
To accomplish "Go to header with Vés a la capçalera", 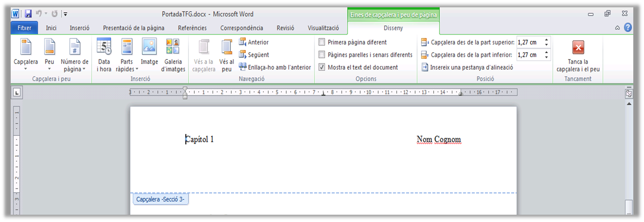I will (204, 55).
